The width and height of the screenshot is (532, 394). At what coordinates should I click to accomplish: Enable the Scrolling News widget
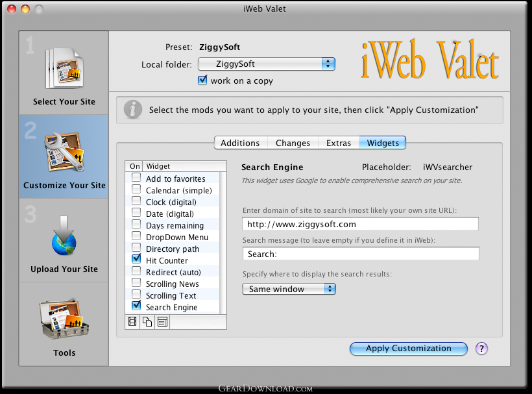[136, 282]
